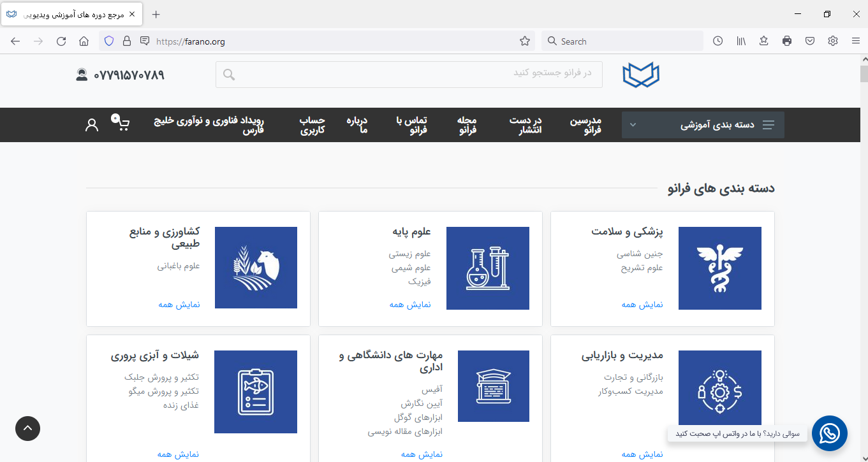Click the user account profile icon
This screenshot has height=462, width=868.
[92, 125]
